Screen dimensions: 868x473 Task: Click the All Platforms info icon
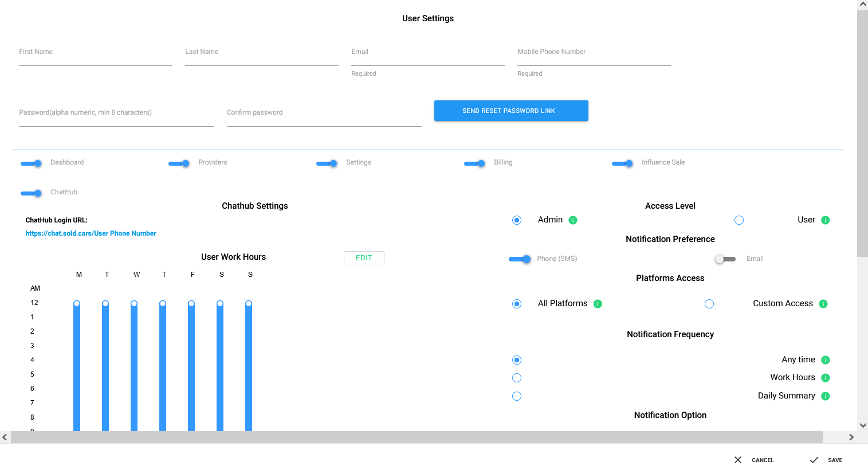[598, 304]
